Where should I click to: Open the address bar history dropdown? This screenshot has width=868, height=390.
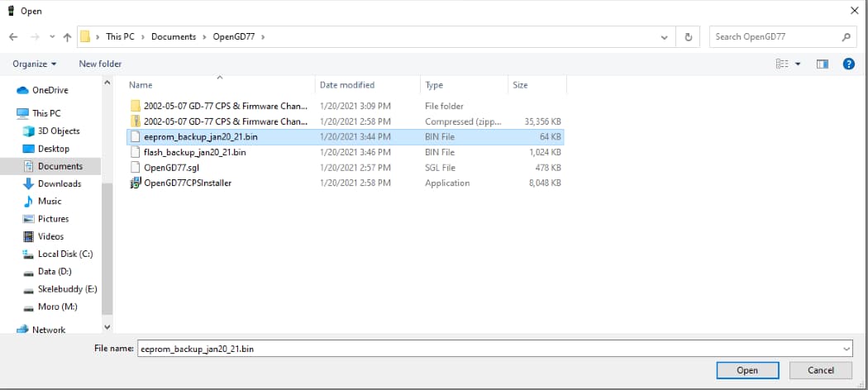click(x=665, y=37)
